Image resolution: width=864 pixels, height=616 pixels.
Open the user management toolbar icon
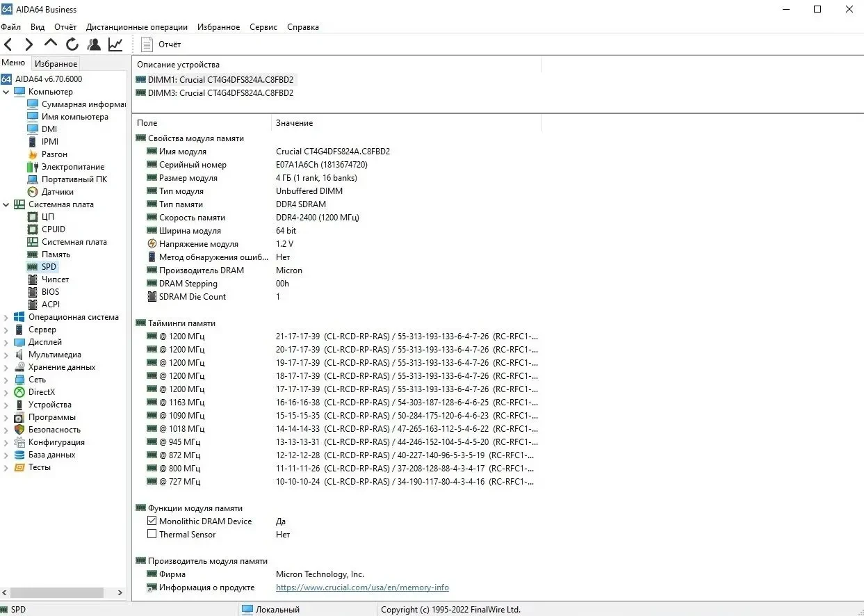point(94,44)
